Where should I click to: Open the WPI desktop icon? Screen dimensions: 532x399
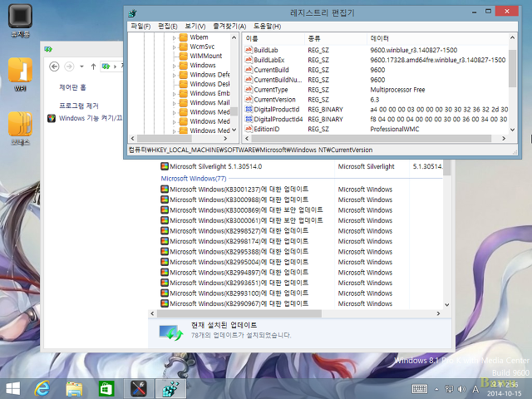[x=20, y=75]
